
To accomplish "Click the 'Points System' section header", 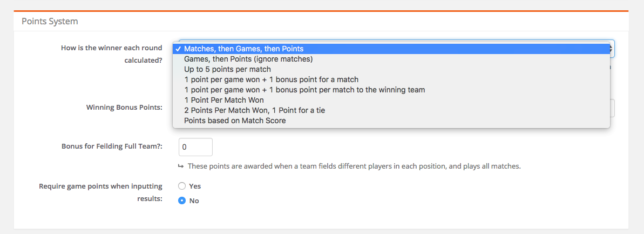I will tap(50, 21).
